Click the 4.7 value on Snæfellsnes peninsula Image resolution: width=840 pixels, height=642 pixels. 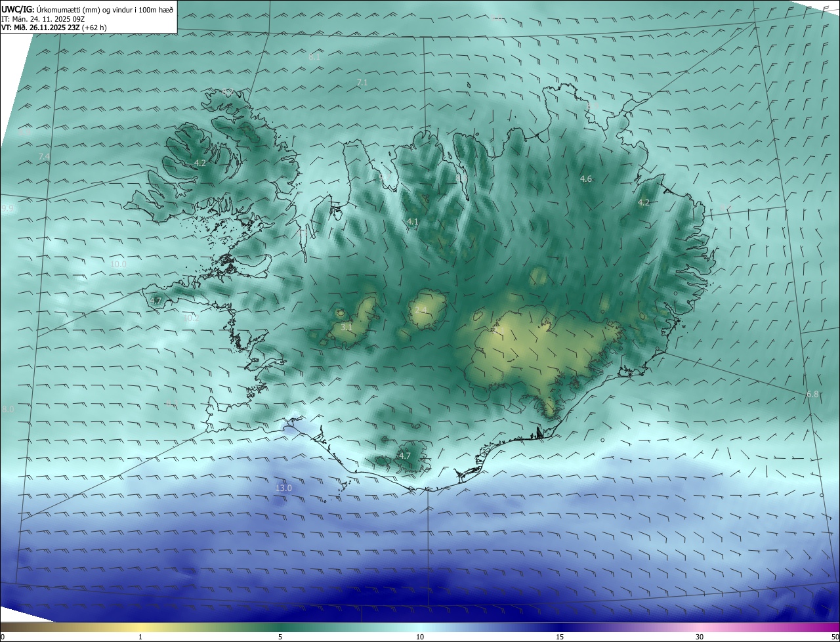click(x=156, y=301)
